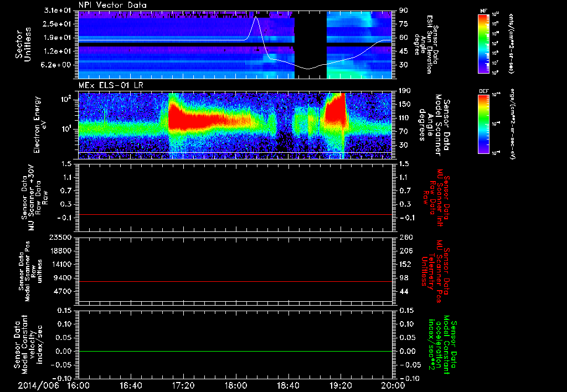Click the 10¹ electron energy tick label
The width and height of the screenshot is (567, 392).
click(65, 129)
